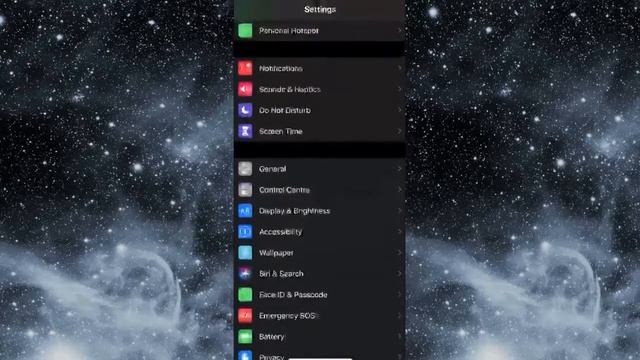Viewport: 640px width, 360px height.
Task: Click the Notifications row chevron
Action: (399, 68)
